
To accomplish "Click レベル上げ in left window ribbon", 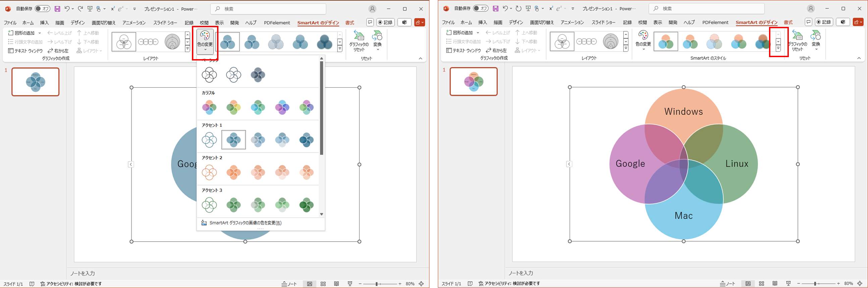I will 60,33.
